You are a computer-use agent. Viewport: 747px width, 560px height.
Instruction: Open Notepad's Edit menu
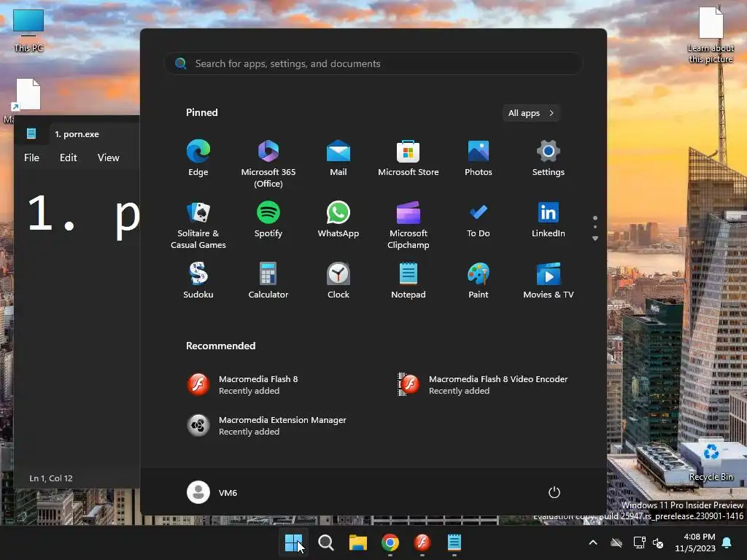[x=68, y=157]
